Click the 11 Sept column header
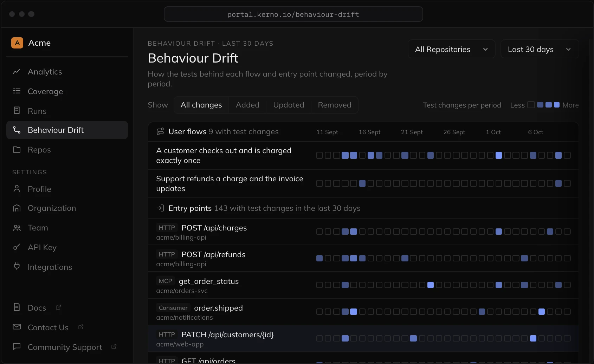Viewport: 594px width, 364px height. (327, 132)
